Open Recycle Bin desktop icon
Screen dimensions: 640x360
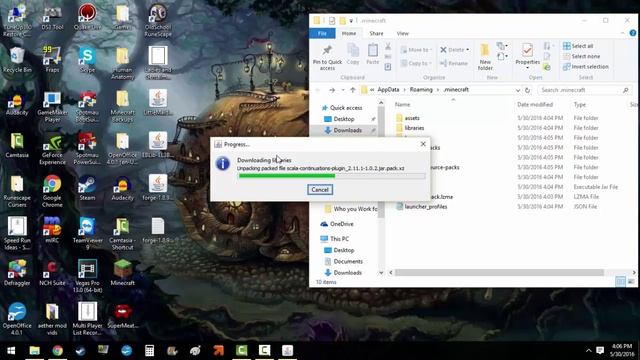17,60
